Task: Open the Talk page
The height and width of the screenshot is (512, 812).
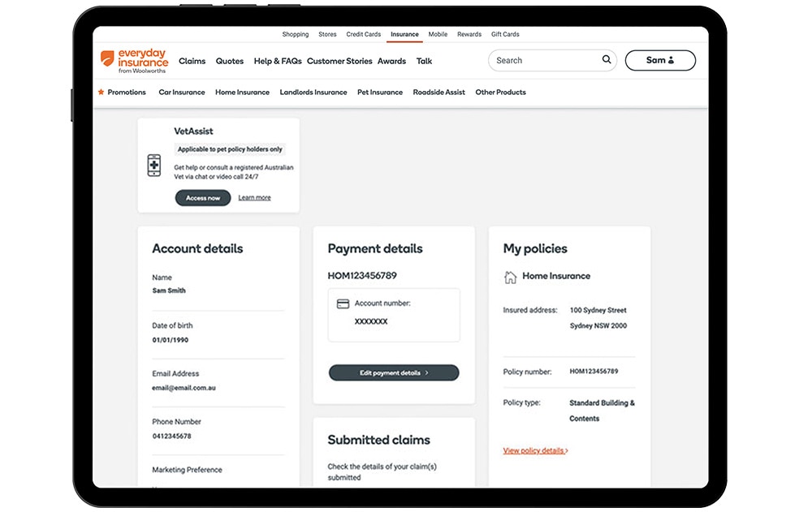Action: (x=424, y=61)
